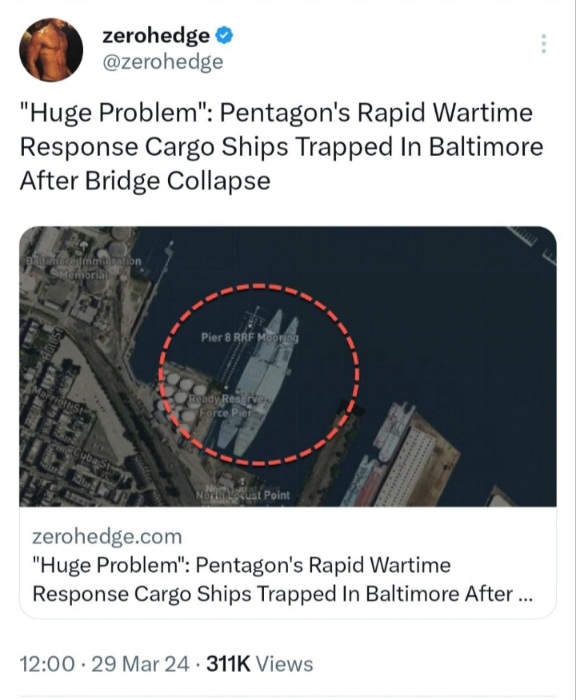The height and width of the screenshot is (700, 576).
Task: Click the Ready Reserve Force Pier label
Action: (226, 406)
